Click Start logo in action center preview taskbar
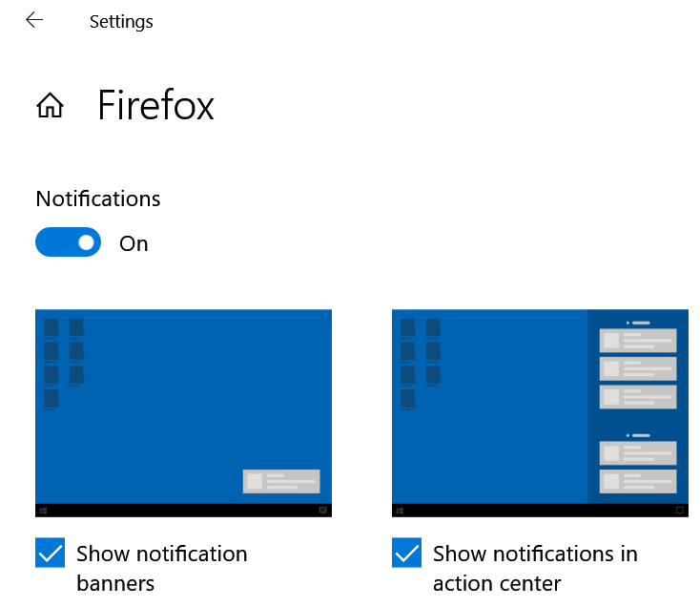This screenshot has width=700, height=607. pos(398,511)
